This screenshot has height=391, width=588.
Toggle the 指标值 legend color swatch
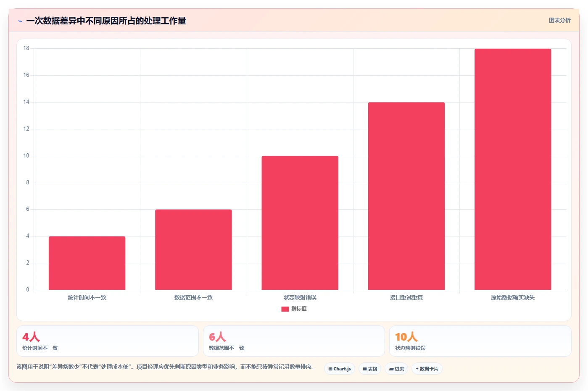[x=285, y=309]
